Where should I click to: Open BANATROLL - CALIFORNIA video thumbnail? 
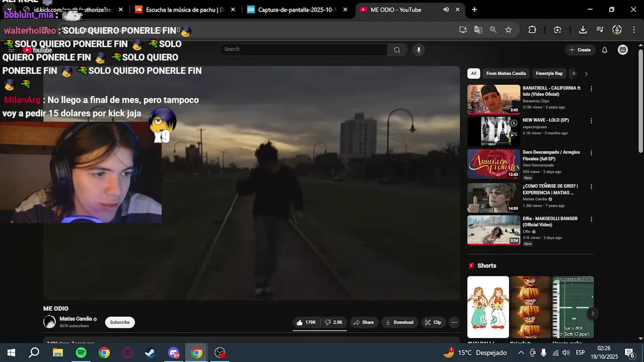(x=494, y=100)
